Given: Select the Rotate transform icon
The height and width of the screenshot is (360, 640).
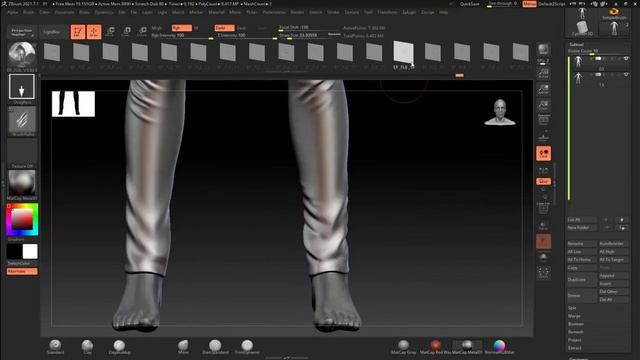Looking at the screenshot, I should (142, 32).
